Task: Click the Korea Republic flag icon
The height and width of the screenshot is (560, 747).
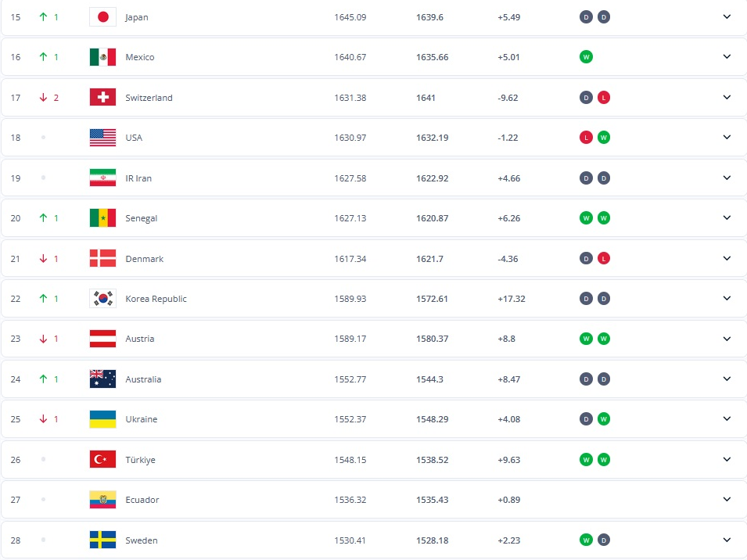Action: 102,299
